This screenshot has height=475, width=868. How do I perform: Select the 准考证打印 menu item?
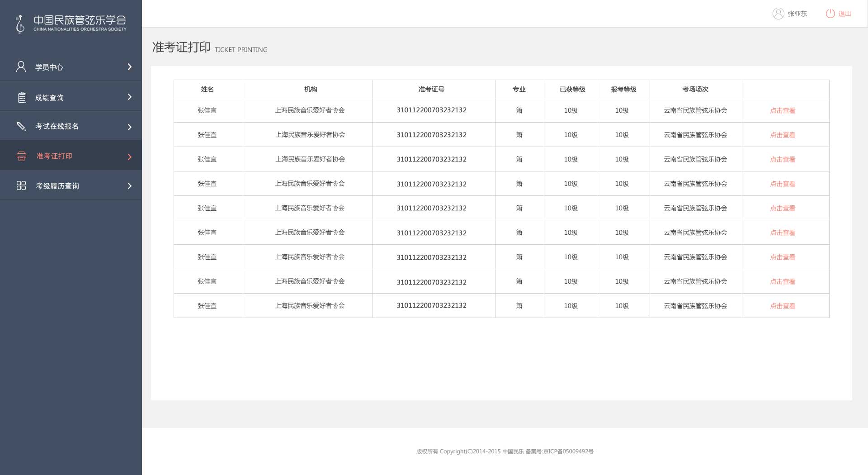[54, 156]
